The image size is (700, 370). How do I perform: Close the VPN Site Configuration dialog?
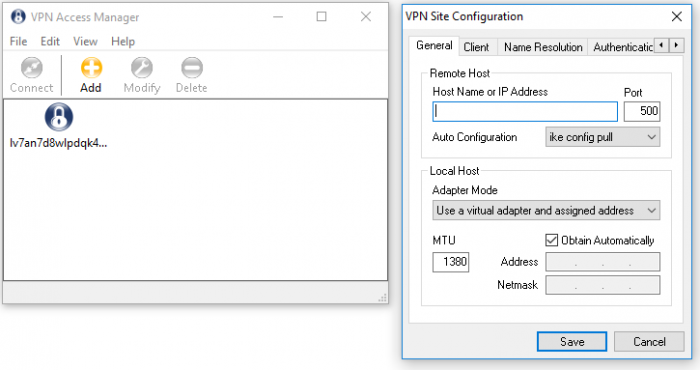[x=676, y=17]
